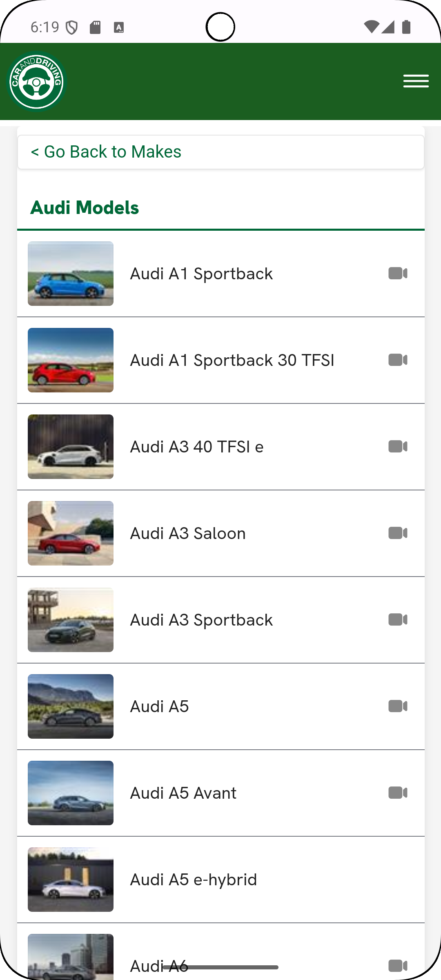
Task: Choose the Audi A5 Avant model name
Action: coord(183,793)
